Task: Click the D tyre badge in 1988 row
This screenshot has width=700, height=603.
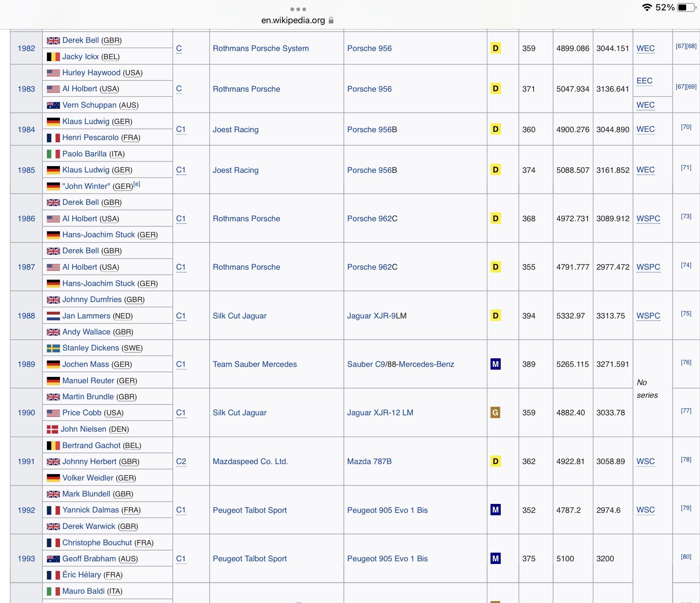Action: click(x=496, y=315)
